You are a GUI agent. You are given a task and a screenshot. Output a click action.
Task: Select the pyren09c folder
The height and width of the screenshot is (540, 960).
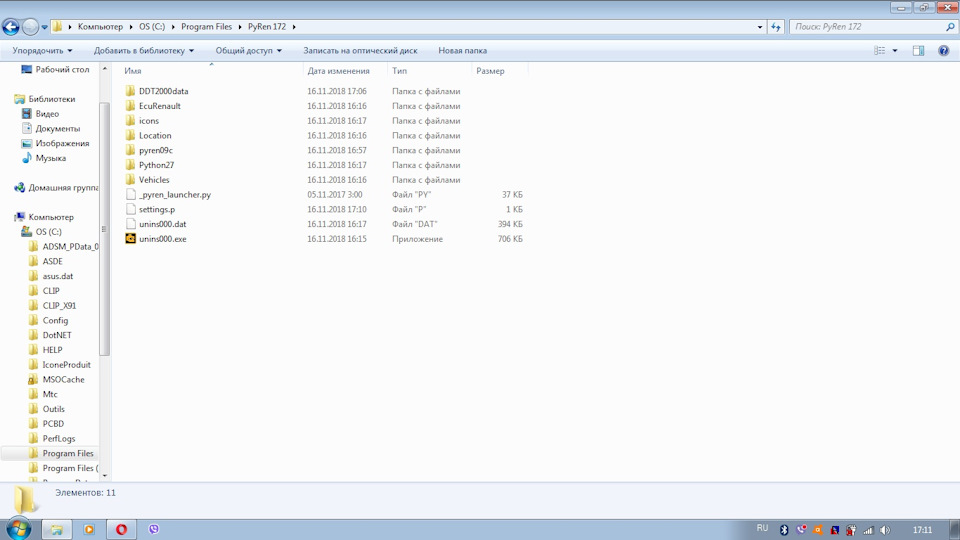(x=156, y=151)
